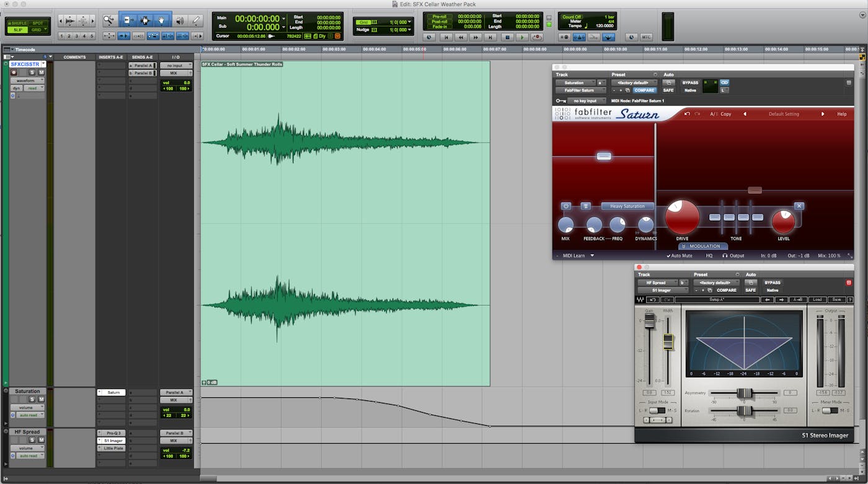Click the SENDS A-E column header
Viewport: 868px width, 484px height.
143,57
